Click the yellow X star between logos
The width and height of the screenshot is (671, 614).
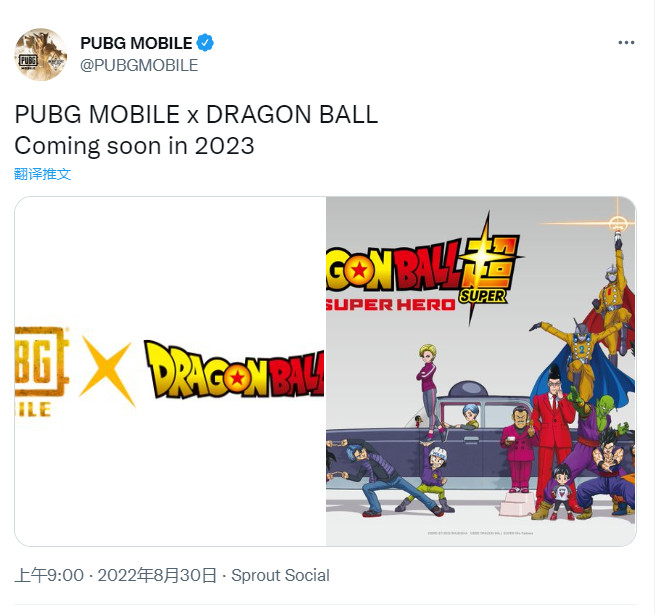point(107,371)
